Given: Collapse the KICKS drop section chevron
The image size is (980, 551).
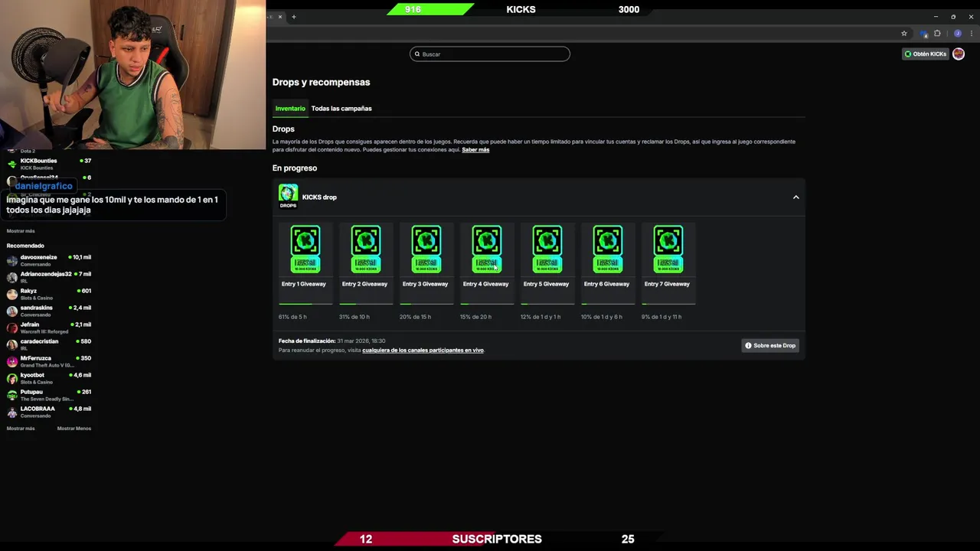Looking at the screenshot, I should click(795, 197).
